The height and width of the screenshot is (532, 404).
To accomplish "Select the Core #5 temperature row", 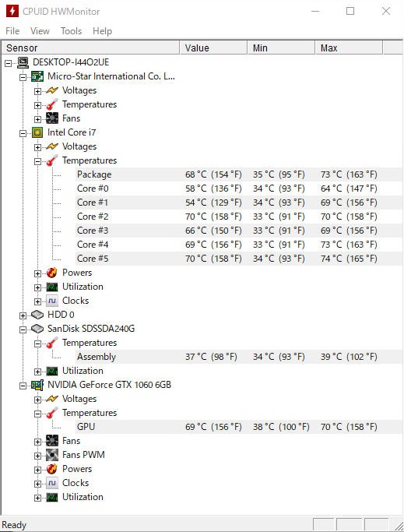I will [239, 259].
